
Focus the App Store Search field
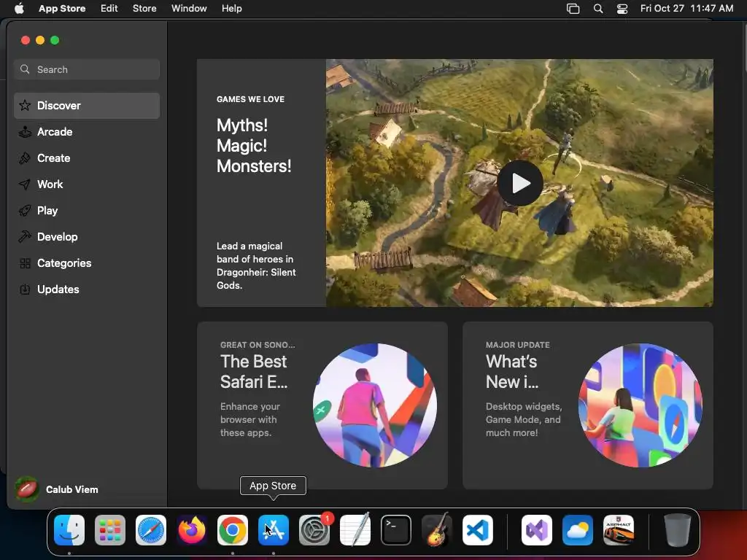point(87,69)
